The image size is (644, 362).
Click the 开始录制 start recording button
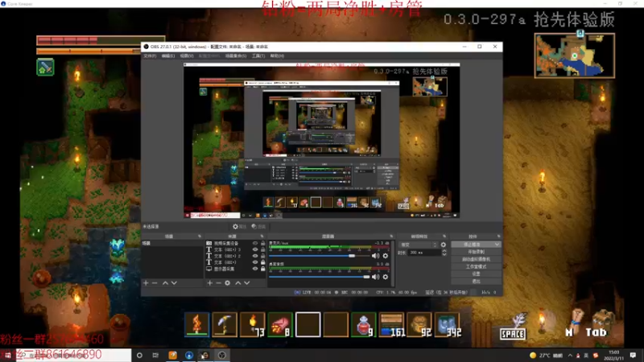coord(476,252)
